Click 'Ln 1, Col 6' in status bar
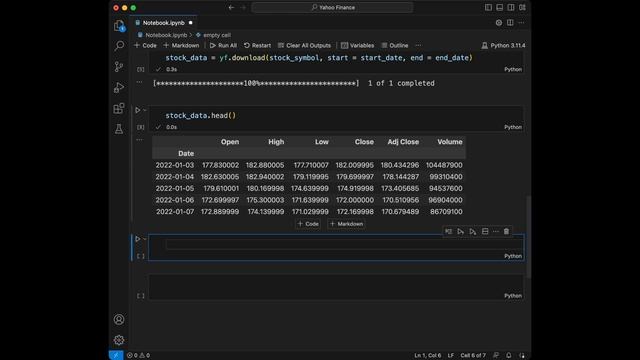 (x=428, y=355)
